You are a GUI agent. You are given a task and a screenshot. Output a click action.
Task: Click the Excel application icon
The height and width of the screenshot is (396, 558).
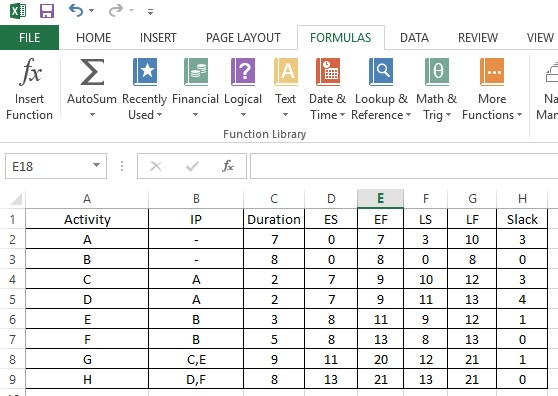[x=18, y=11]
